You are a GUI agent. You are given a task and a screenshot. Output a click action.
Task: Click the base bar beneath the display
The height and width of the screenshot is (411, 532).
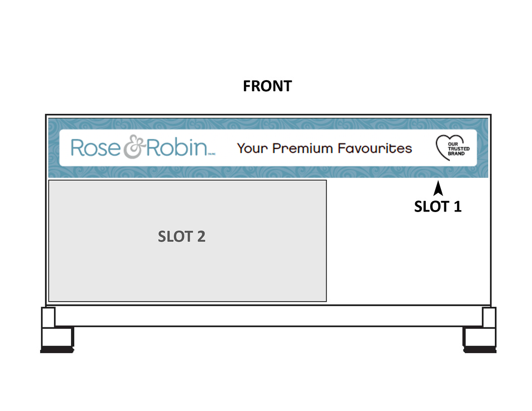click(x=267, y=316)
